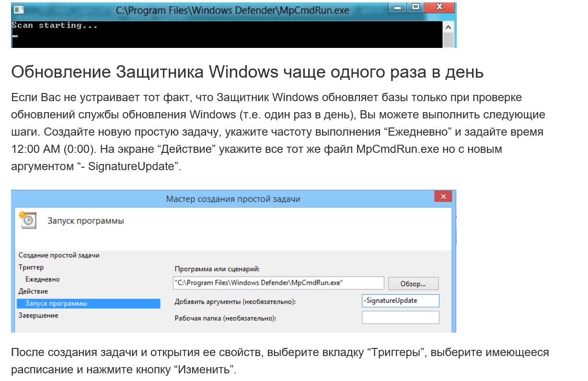Click the 'Мастер создания простой задачи' title text

[x=233, y=199]
